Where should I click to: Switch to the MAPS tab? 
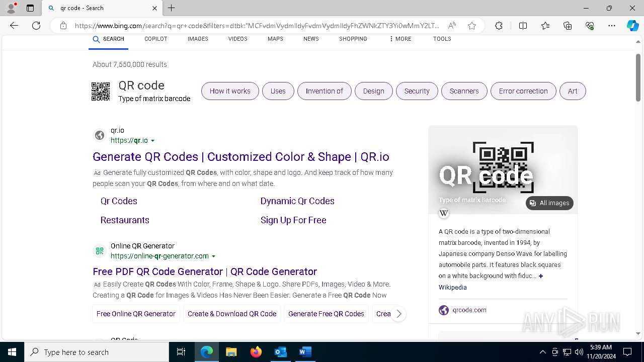(275, 39)
